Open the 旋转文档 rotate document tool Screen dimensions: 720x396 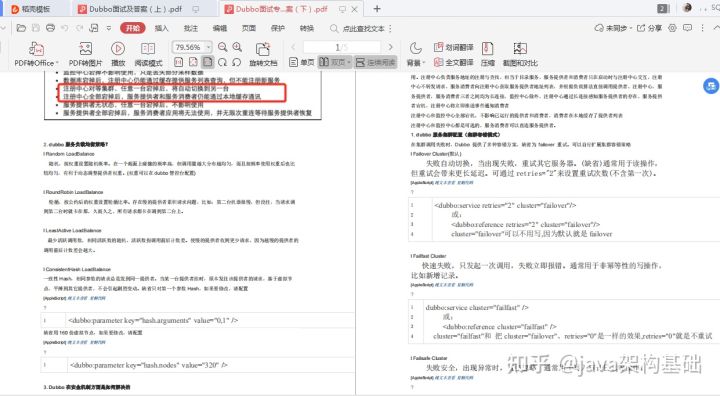click(263, 54)
